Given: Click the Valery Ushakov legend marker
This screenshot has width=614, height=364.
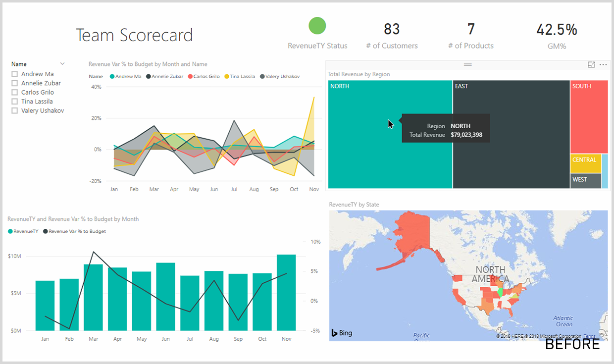Looking at the screenshot, I should [x=262, y=77].
